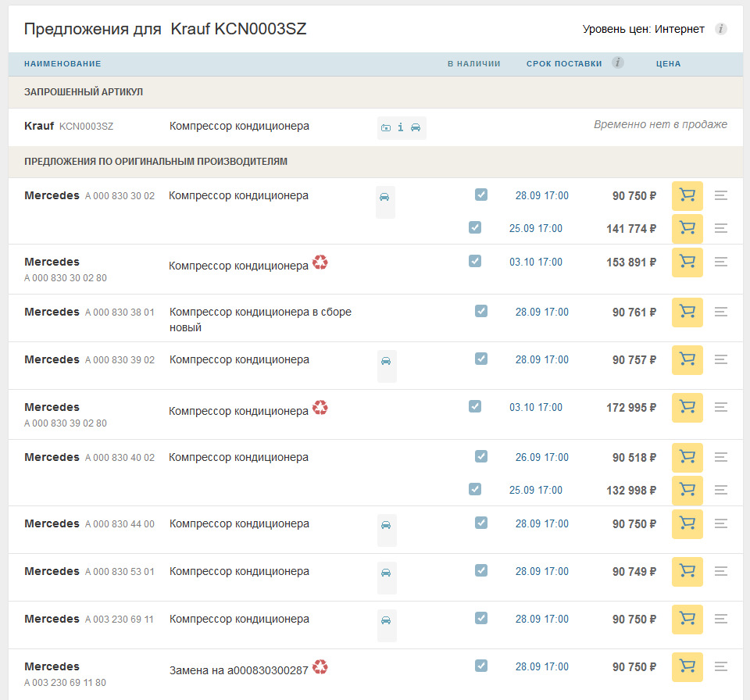Click info icon beside Уровень цен Интернет

click(x=721, y=29)
